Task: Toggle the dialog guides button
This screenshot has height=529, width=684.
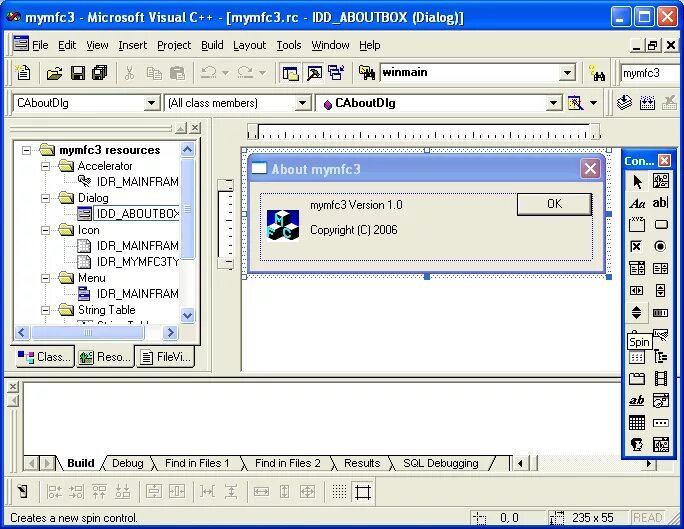Action: 363,492
